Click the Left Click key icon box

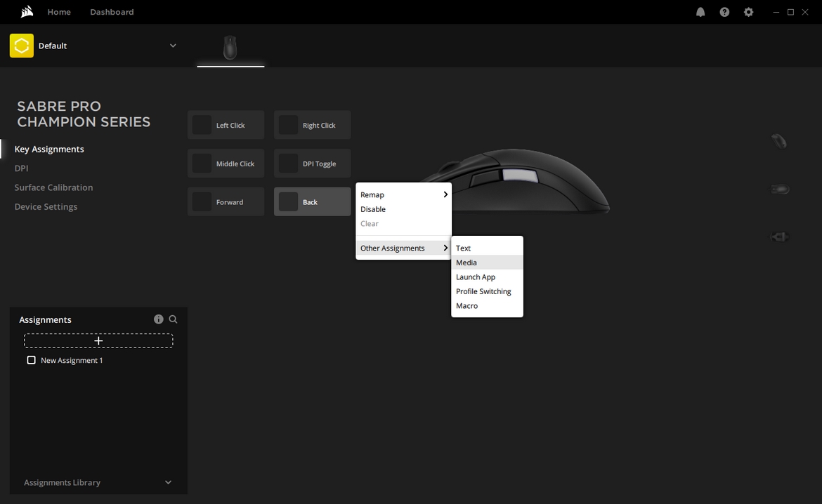pos(202,125)
